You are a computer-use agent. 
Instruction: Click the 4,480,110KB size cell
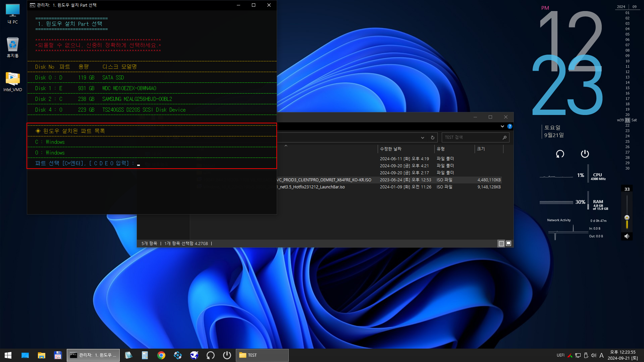click(x=489, y=180)
